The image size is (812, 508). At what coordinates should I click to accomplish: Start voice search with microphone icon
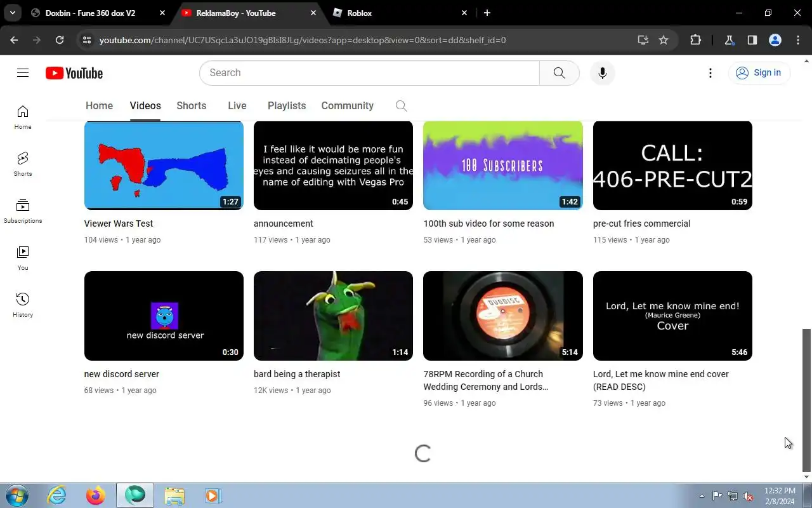point(602,73)
